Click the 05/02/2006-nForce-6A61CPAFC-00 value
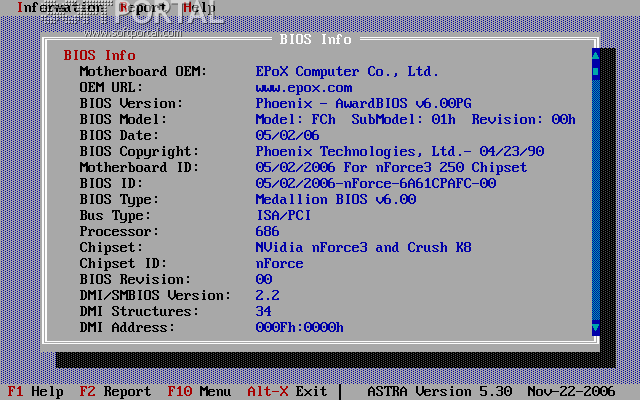 [376, 183]
